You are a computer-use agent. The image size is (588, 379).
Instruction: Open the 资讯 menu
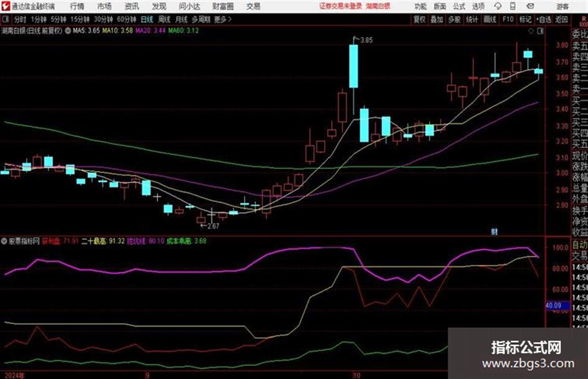pos(132,6)
